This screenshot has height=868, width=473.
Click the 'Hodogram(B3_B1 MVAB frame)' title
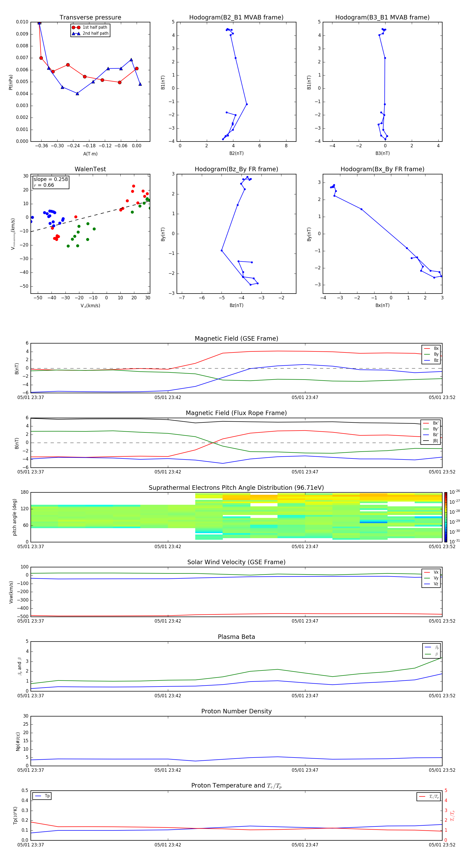[382, 18]
